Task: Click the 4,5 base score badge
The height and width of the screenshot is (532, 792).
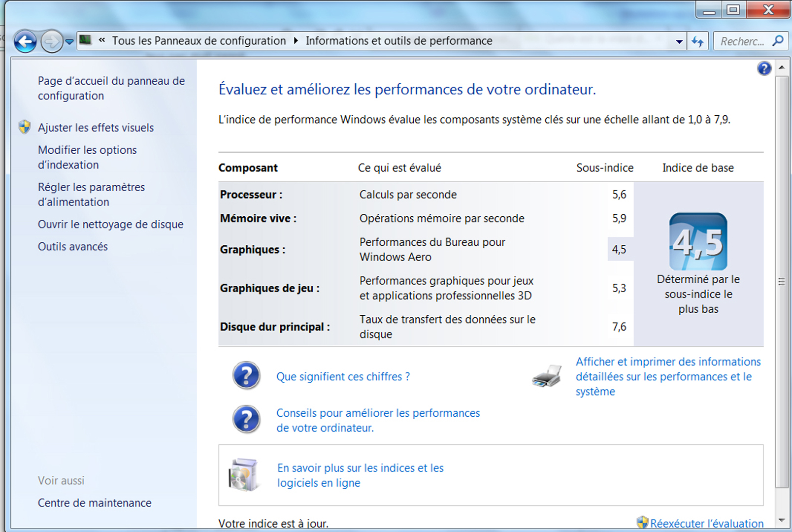Action: tap(698, 241)
